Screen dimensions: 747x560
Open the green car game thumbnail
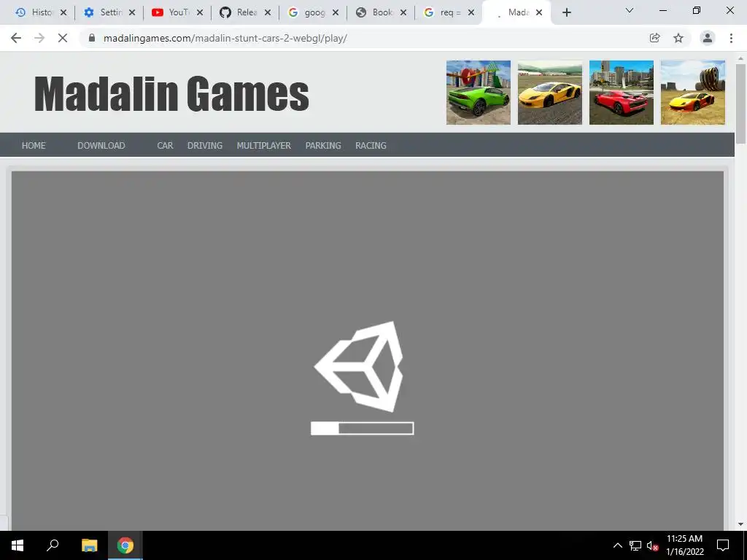479,93
